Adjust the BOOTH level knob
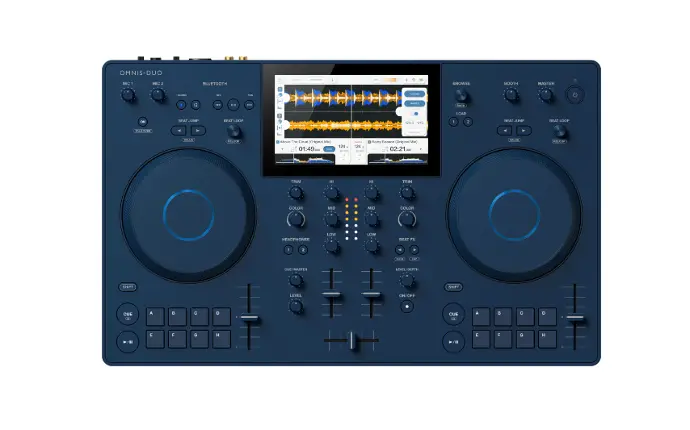The width and height of the screenshot is (690, 430). [511, 95]
